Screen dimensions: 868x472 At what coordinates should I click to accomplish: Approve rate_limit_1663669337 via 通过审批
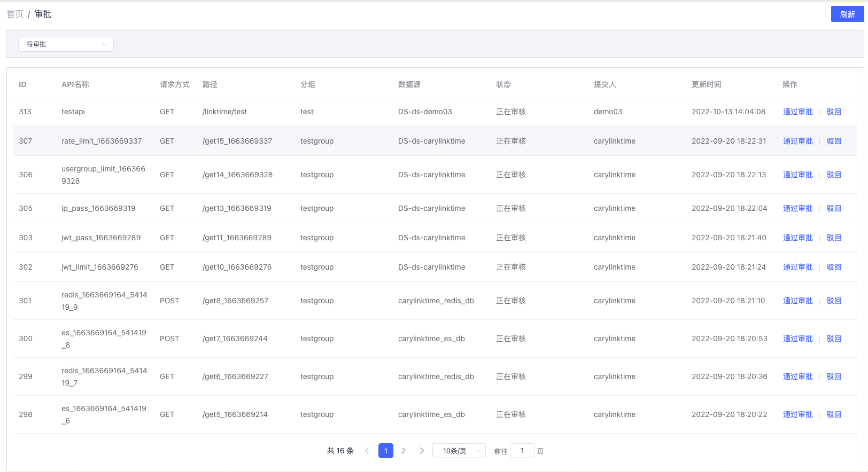tap(797, 141)
